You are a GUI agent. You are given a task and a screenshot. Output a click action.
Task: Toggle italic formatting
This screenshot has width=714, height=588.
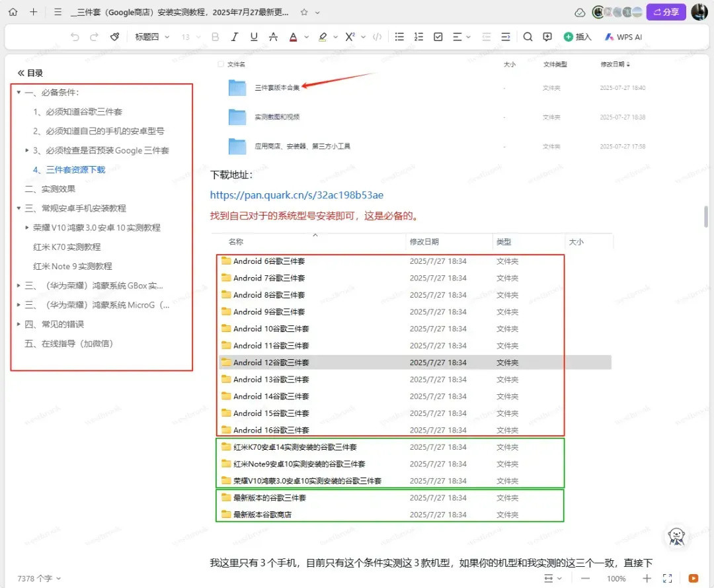click(235, 37)
